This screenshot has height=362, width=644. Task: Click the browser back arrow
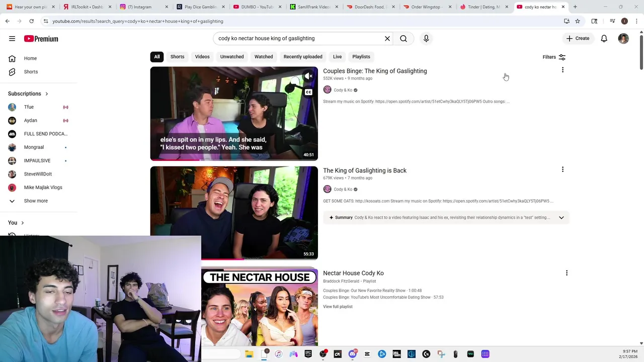pos(8,21)
